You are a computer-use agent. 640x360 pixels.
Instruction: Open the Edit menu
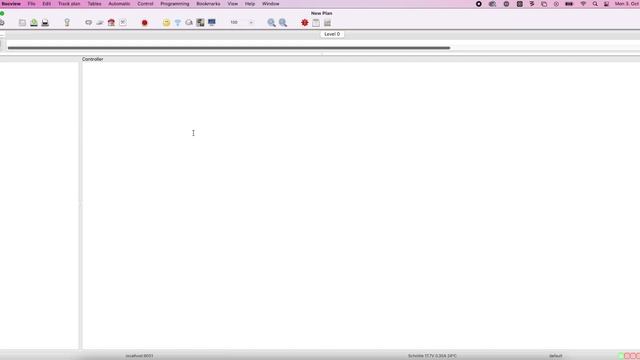pyautogui.click(x=47, y=4)
